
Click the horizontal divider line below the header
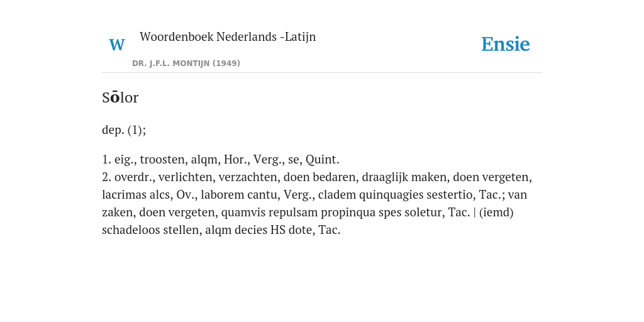point(322,73)
